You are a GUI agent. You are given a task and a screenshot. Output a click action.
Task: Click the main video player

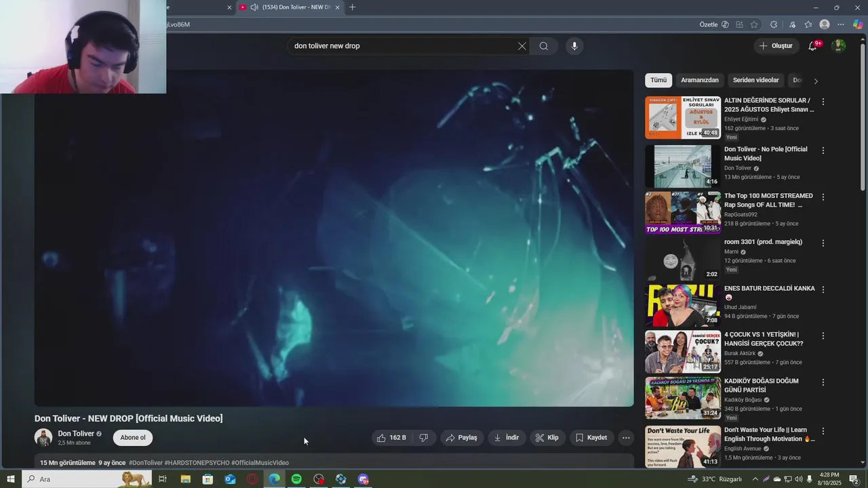pos(334,238)
